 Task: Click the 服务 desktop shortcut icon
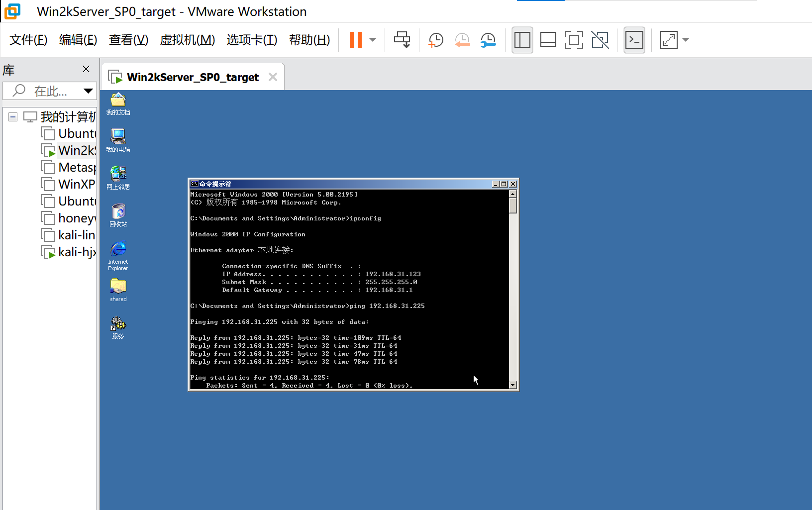[x=118, y=327]
